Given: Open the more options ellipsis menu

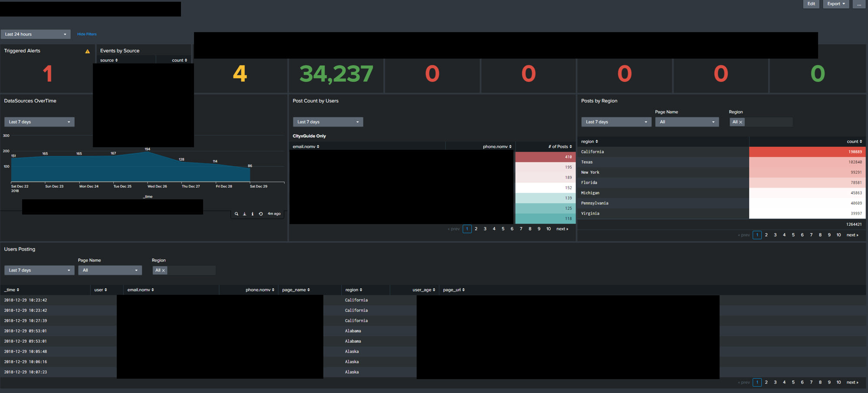Looking at the screenshot, I should pos(859,4).
